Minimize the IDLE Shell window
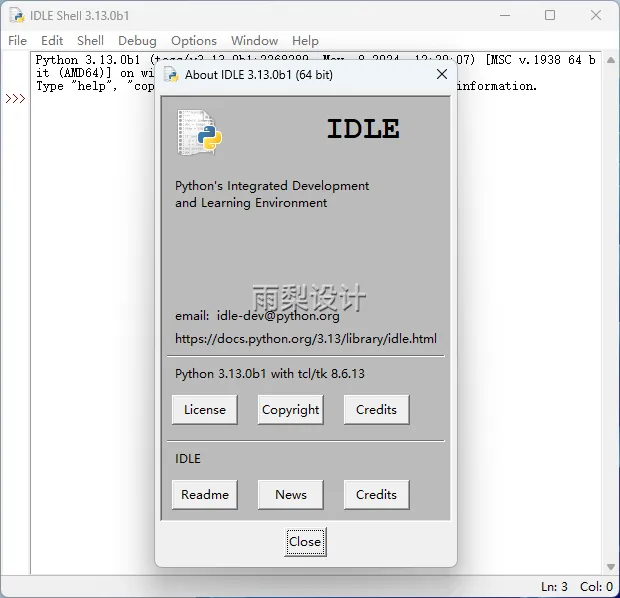Image resolution: width=620 pixels, height=598 pixels. pos(505,15)
